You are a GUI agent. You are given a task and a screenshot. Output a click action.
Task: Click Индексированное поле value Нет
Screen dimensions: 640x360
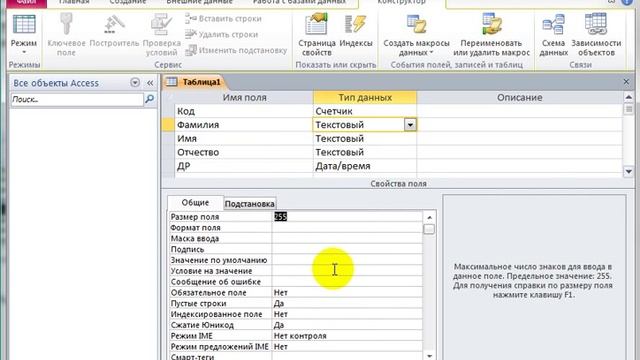pyautogui.click(x=347, y=314)
